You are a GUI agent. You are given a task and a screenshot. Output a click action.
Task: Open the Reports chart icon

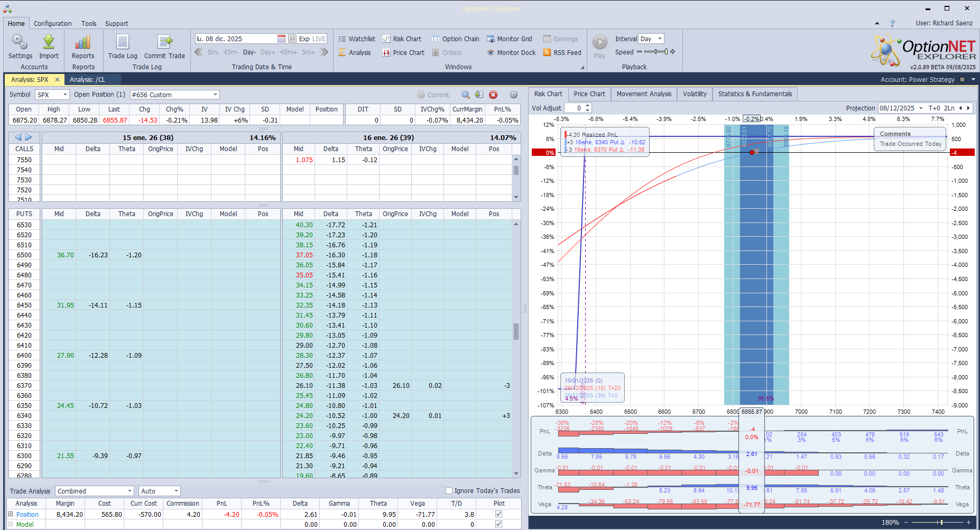click(83, 42)
